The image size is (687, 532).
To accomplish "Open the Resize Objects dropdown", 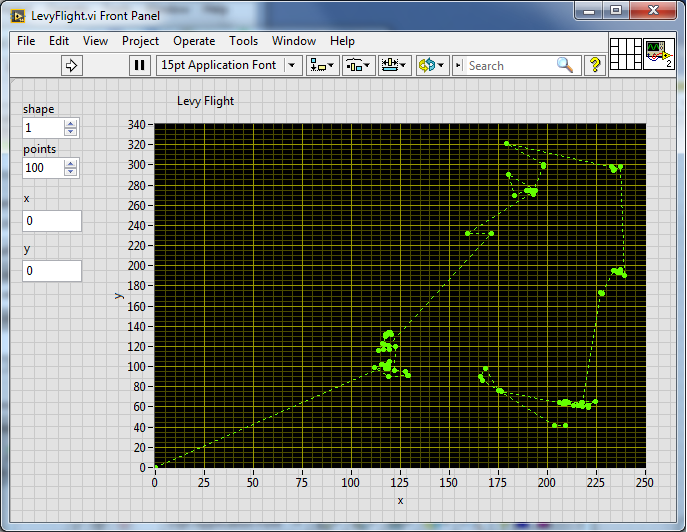I will 394,66.
